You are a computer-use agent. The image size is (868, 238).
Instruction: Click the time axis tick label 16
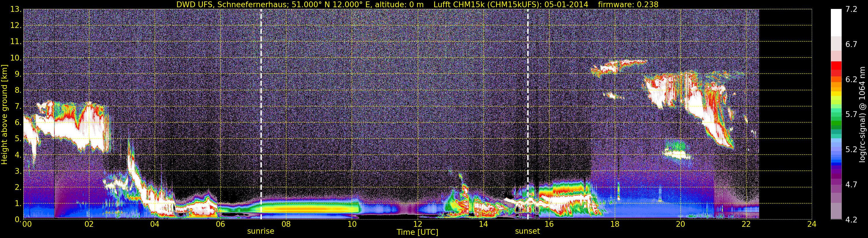tap(549, 224)
